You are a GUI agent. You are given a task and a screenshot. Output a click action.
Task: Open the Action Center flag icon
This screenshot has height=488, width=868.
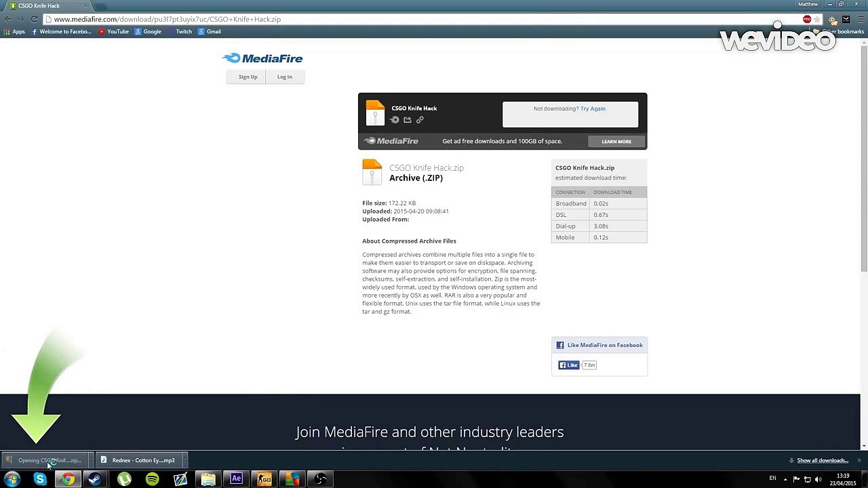click(796, 479)
